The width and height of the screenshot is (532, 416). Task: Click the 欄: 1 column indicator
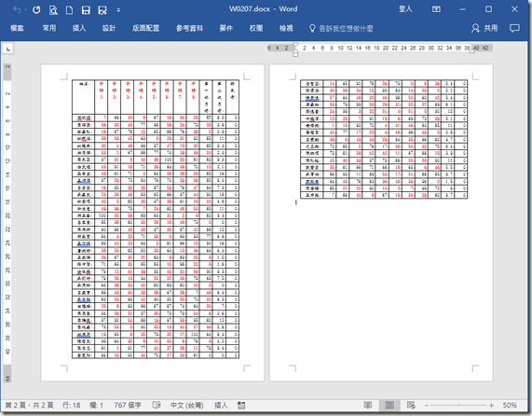pos(96,405)
